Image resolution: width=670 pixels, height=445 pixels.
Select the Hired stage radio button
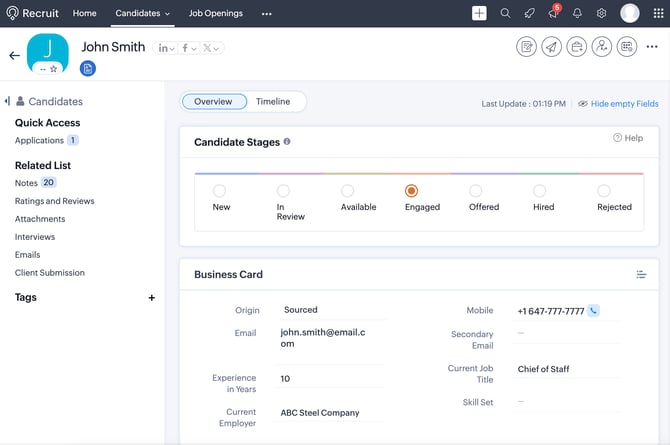pos(539,191)
